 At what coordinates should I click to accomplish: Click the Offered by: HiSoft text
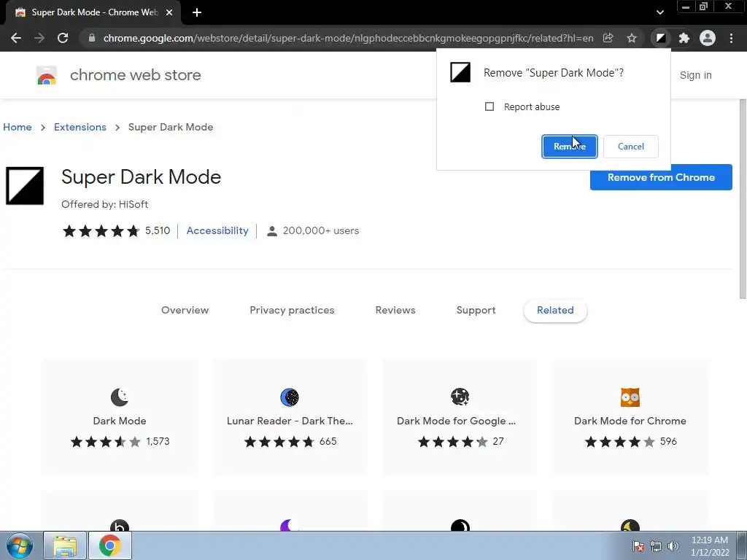point(105,204)
